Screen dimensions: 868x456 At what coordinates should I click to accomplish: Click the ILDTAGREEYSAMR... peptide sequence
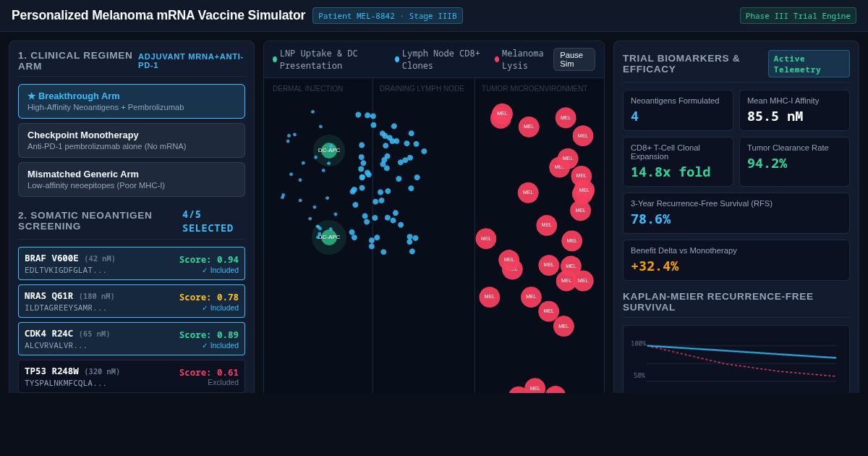[66, 308]
